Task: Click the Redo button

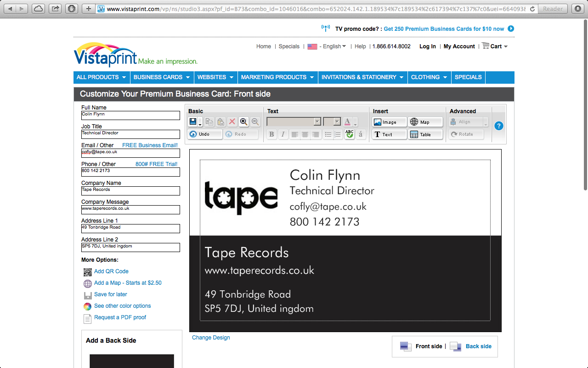Action: 241,134
